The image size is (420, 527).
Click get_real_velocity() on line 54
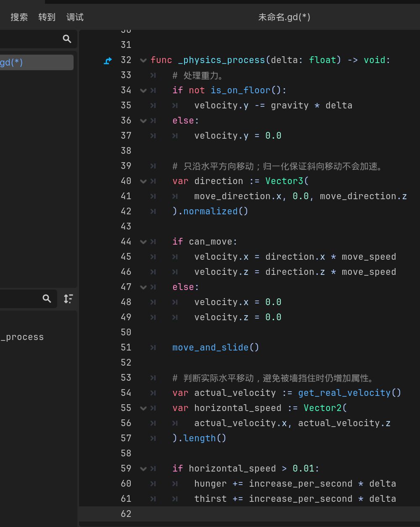coord(350,393)
